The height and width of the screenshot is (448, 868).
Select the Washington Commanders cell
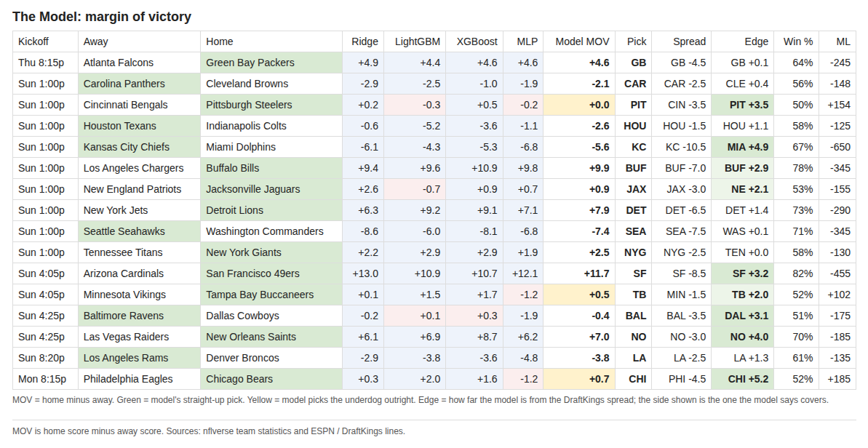(x=271, y=231)
